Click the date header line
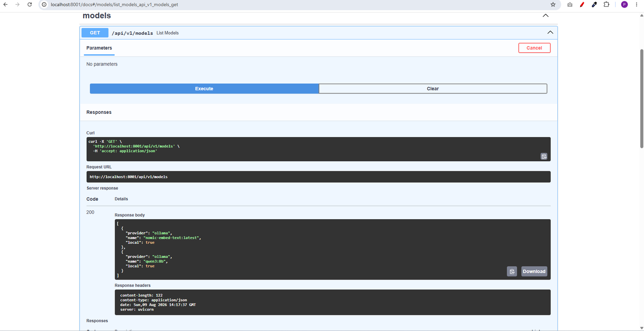 (158, 304)
